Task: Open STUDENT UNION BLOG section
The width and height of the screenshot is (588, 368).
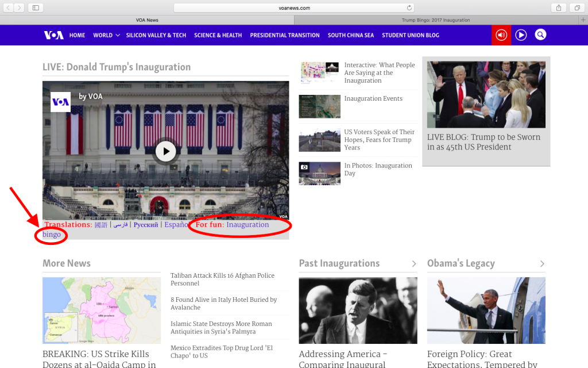Action: (411, 35)
